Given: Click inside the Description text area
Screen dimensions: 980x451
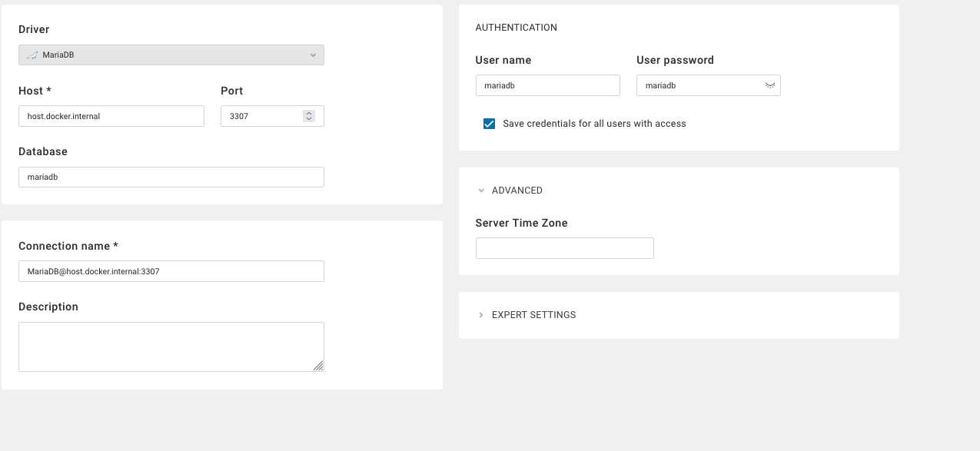Looking at the screenshot, I should click(171, 346).
